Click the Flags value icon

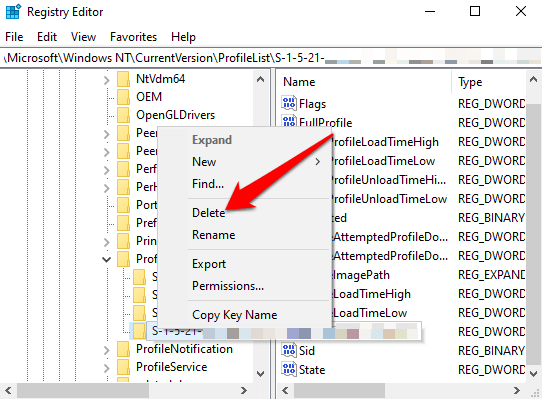tap(289, 104)
